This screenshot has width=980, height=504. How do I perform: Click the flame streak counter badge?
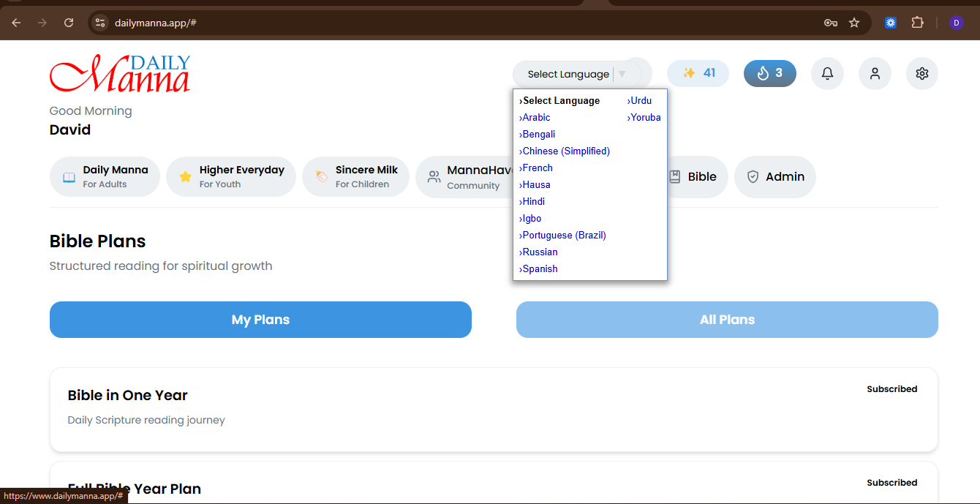point(769,73)
